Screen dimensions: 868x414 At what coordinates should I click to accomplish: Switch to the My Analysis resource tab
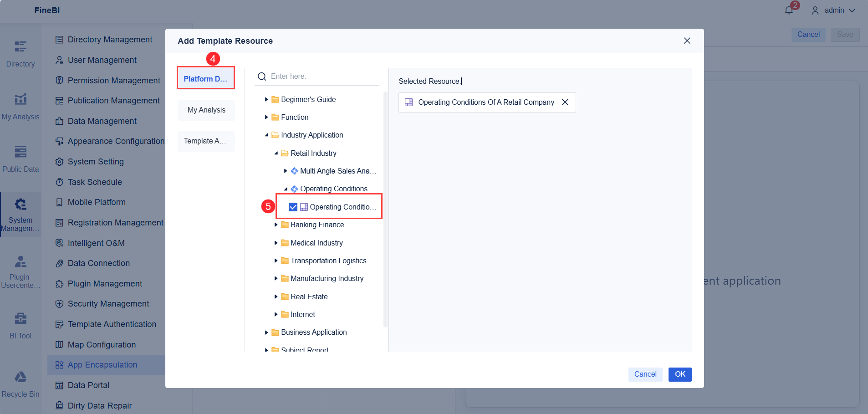206,110
